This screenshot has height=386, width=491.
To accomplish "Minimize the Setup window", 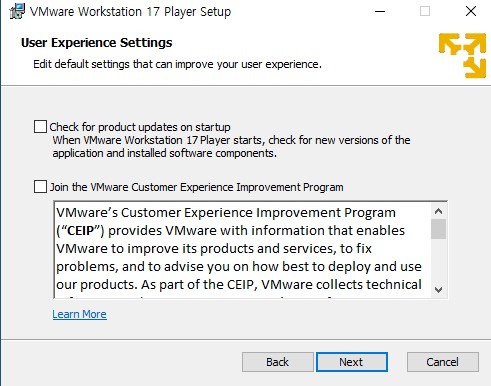I will click(x=380, y=11).
